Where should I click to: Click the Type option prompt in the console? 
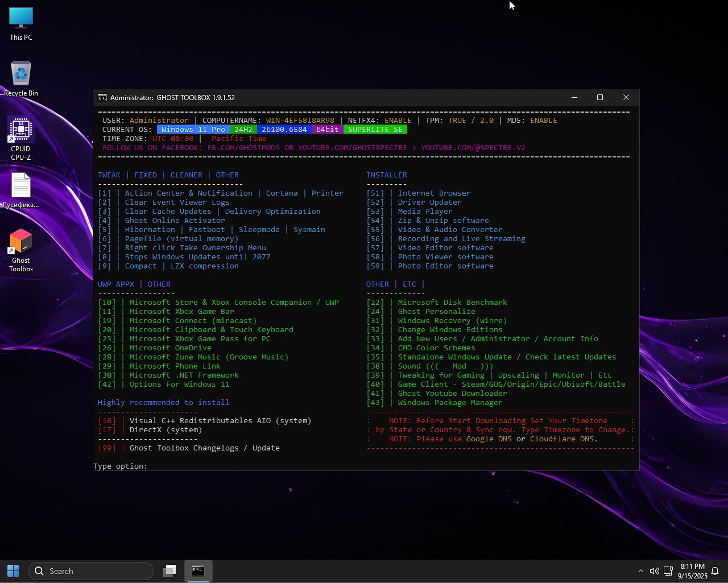(x=121, y=466)
